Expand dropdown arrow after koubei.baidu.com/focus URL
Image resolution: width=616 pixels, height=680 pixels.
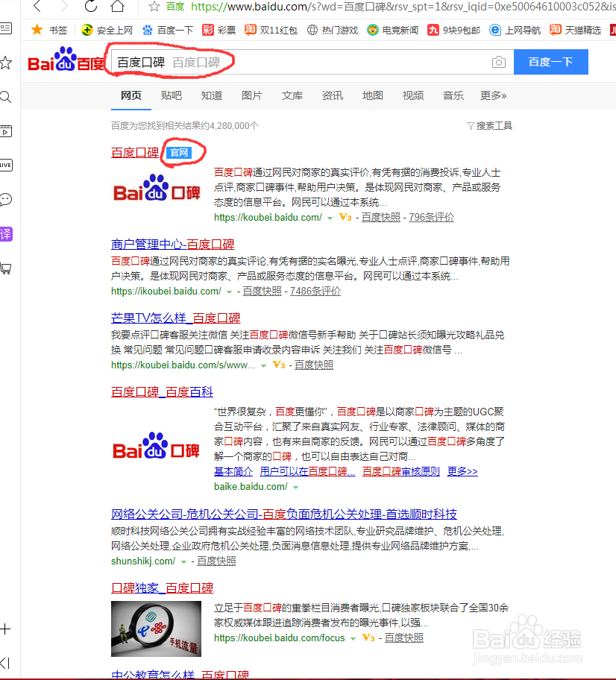353,639
